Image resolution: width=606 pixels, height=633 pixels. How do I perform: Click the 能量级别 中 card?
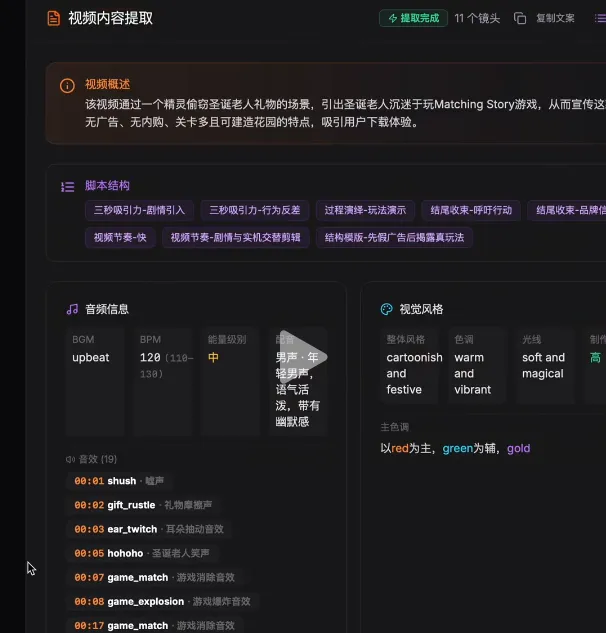click(231, 381)
